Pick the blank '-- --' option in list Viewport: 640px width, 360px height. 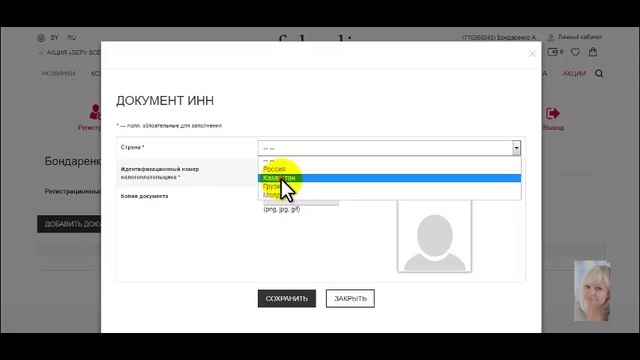(x=389, y=161)
